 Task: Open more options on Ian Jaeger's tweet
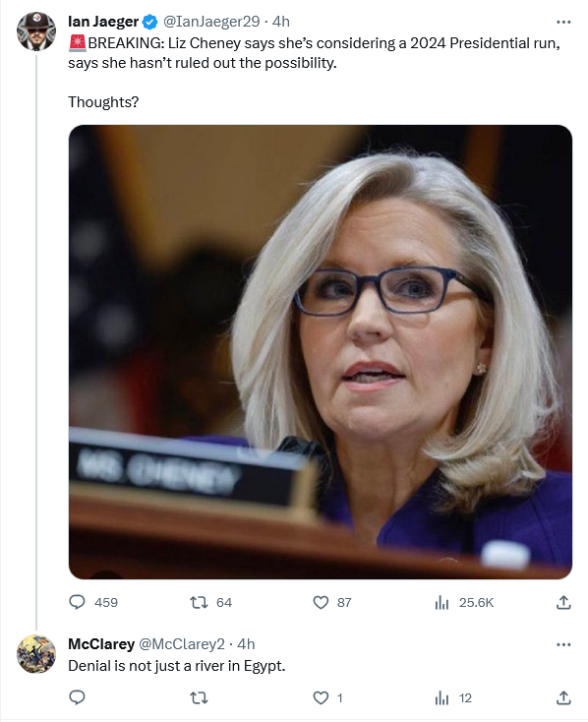563,22
